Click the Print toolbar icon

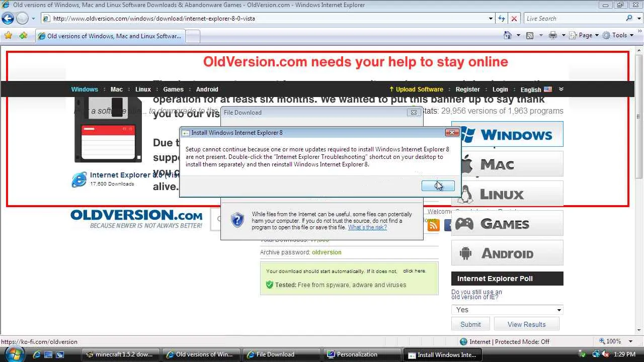[x=553, y=35]
